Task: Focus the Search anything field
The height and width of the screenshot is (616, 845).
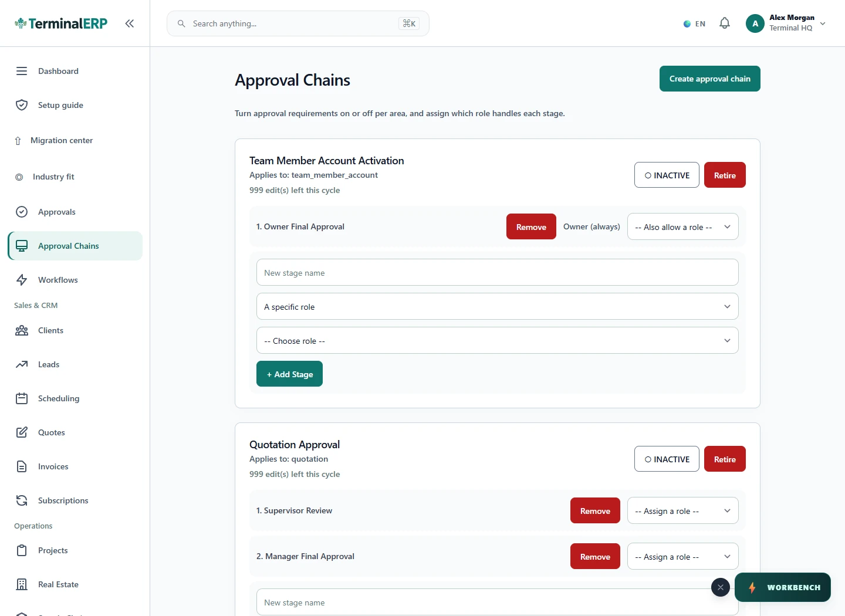Action: [x=298, y=23]
